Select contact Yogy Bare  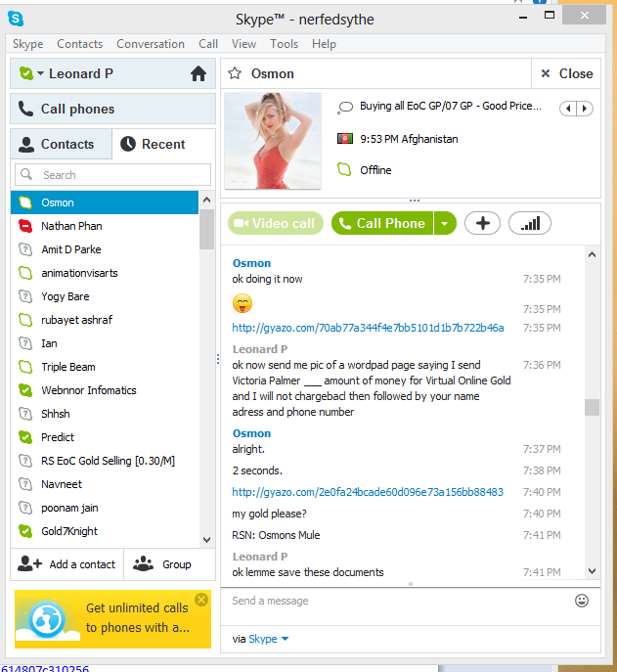(105, 296)
